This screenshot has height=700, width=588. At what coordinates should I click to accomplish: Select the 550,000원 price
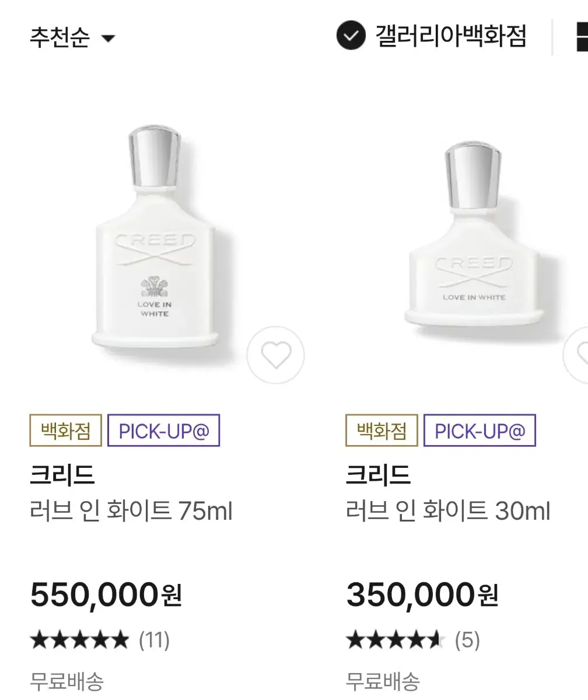pos(106,594)
